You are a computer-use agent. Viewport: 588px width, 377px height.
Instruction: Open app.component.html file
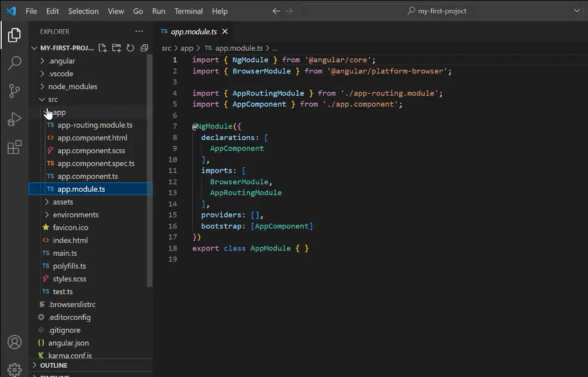92,138
